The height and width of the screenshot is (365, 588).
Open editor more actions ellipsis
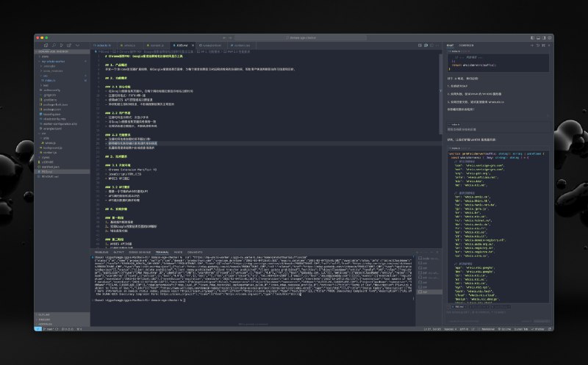[x=437, y=46]
